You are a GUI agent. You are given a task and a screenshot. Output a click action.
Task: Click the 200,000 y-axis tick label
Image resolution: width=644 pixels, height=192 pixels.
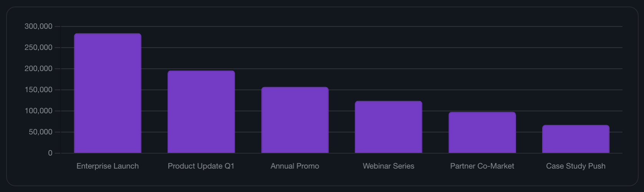click(38, 69)
